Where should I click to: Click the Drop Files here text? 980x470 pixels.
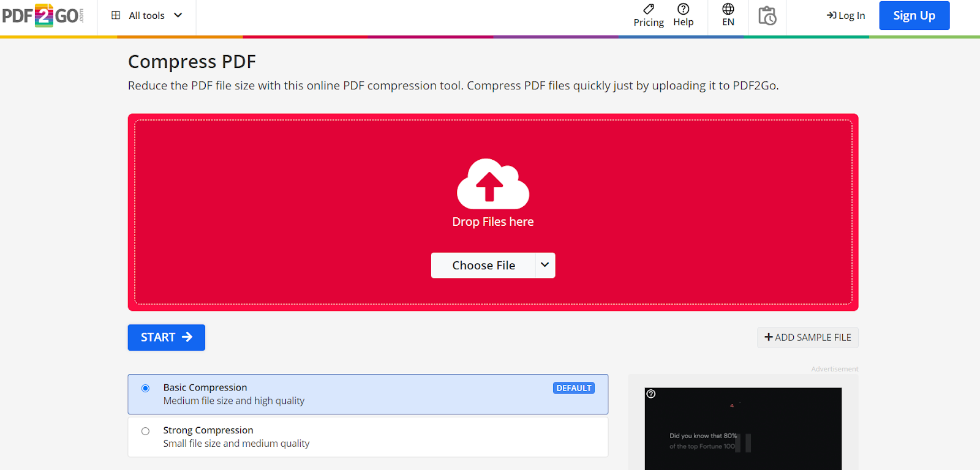tap(493, 222)
